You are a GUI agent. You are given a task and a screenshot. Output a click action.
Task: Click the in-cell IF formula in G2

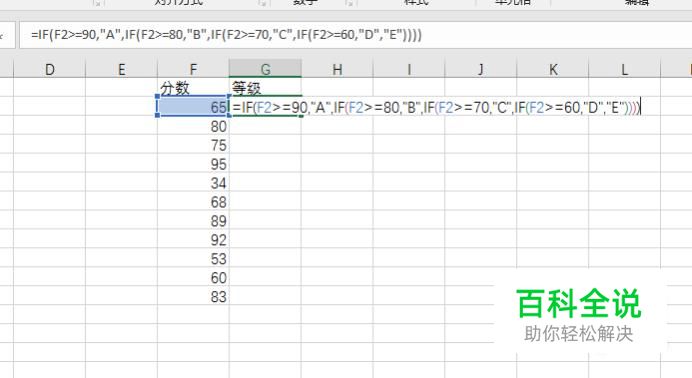(x=436, y=107)
